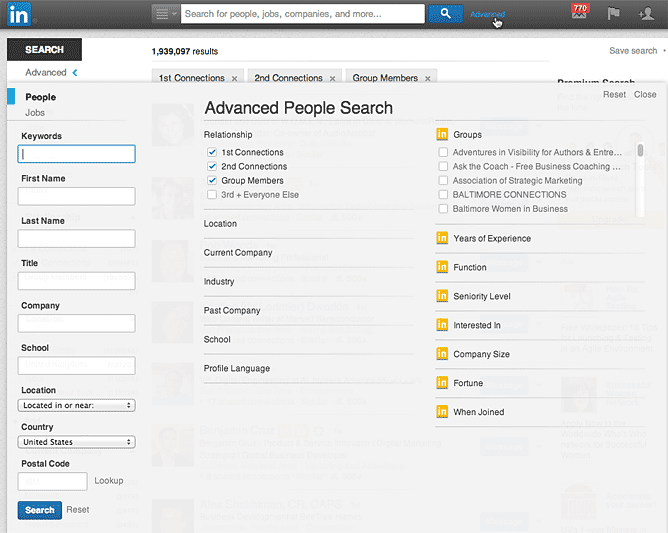Click the SEARCH header tab
The height and width of the screenshot is (533, 668).
tap(44, 49)
